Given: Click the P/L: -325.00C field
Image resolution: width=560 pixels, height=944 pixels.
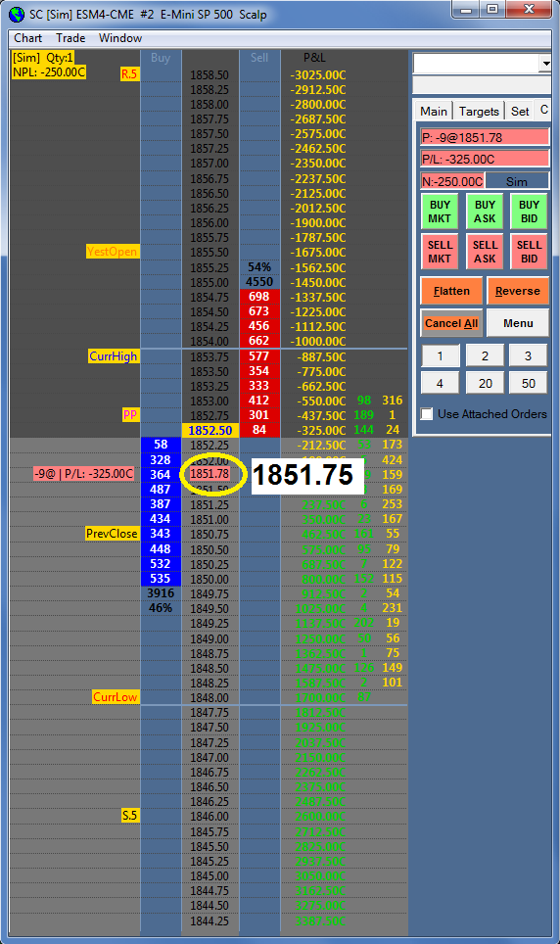Looking at the screenshot, I should (485, 159).
